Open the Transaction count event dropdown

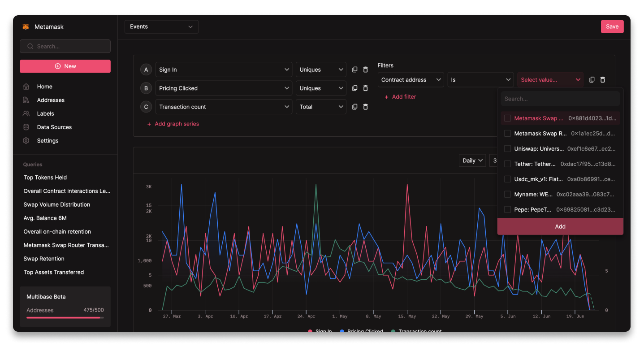pos(224,107)
